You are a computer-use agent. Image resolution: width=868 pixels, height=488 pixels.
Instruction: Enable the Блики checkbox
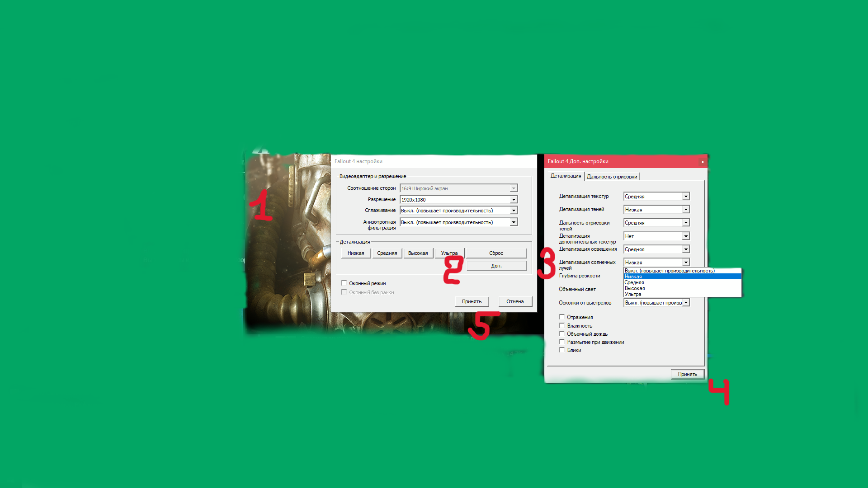click(x=562, y=350)
